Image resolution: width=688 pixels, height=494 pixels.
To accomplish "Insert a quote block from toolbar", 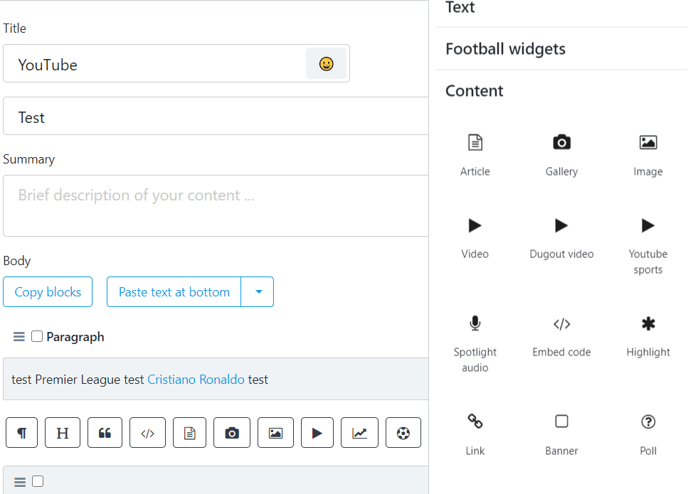I will pos(104,433).
